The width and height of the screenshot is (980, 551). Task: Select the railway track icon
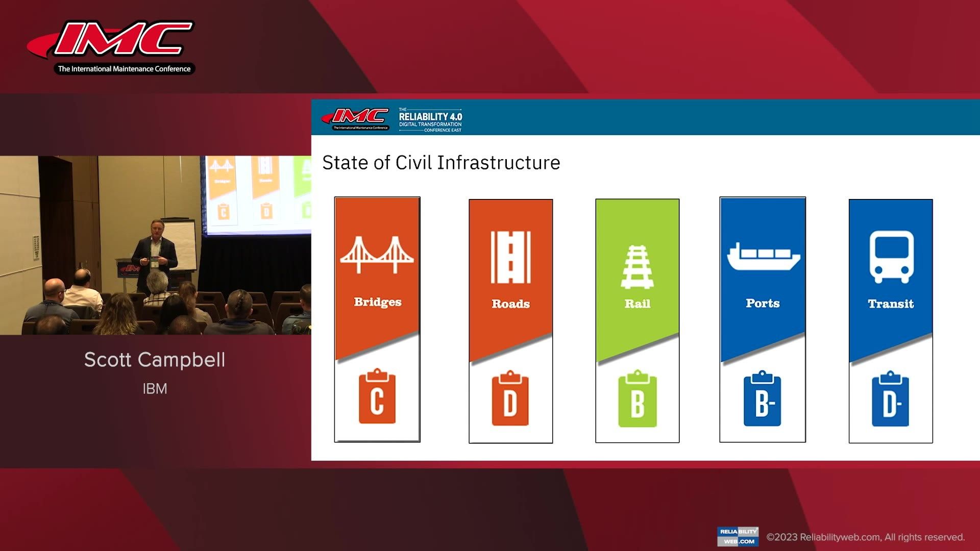click(637, 266)
